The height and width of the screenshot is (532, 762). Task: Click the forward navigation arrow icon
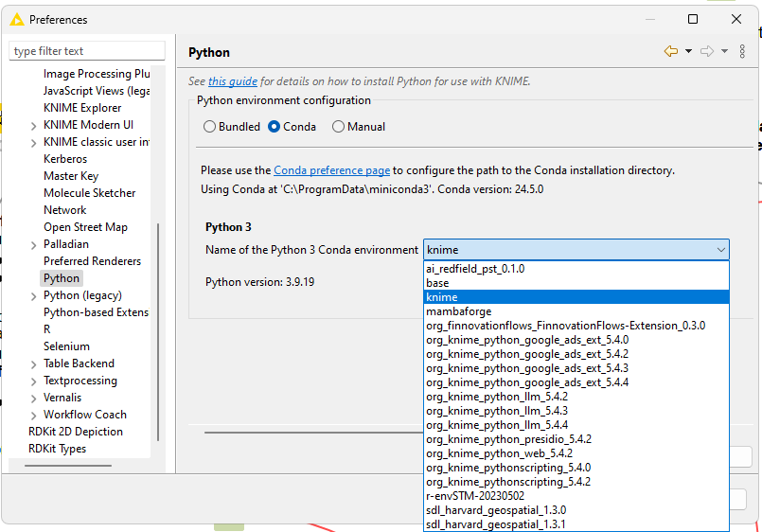(x=706, y=51)
